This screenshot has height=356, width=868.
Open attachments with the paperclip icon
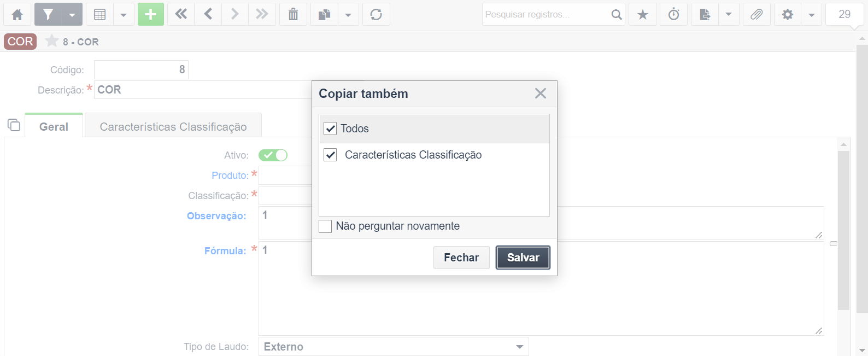point(756,14)
